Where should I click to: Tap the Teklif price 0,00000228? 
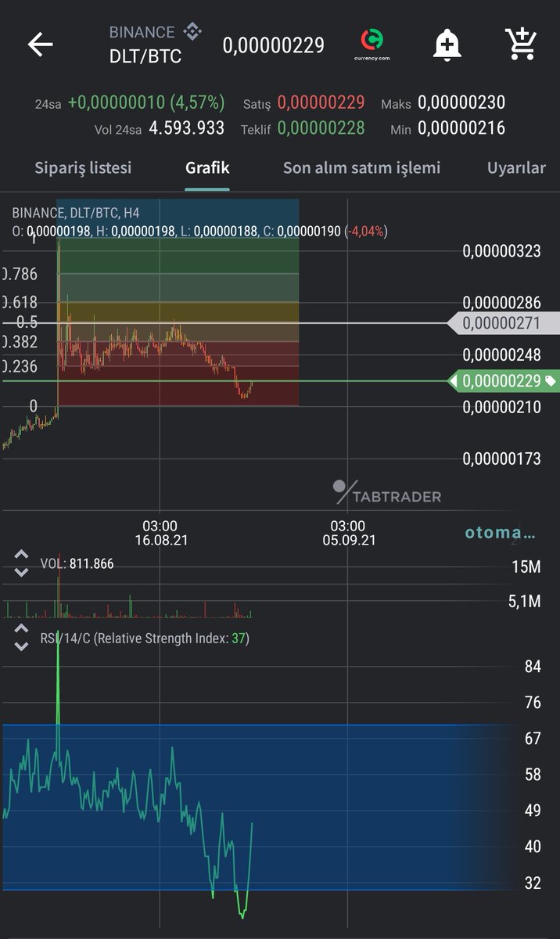321,128
